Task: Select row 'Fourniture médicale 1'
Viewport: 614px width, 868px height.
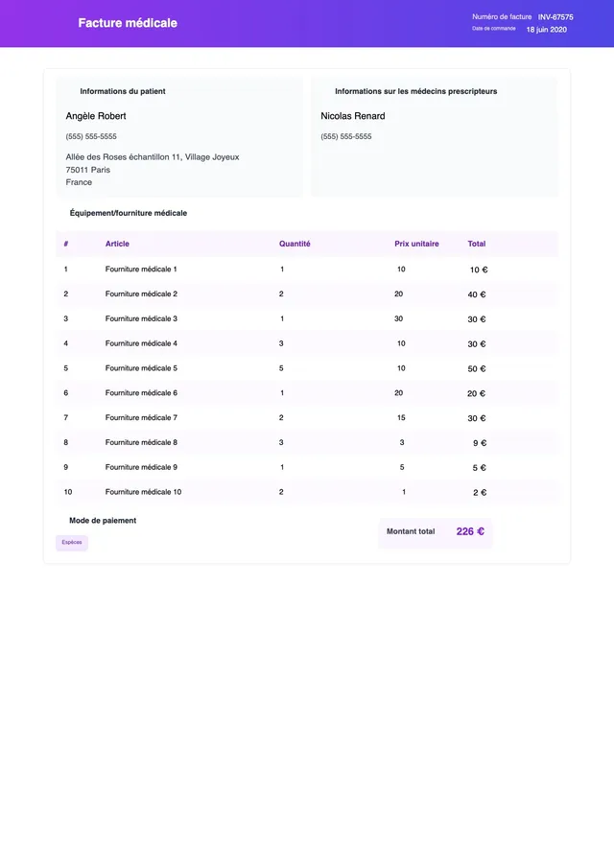Action: pyautogui.click(x=307, y=270)
